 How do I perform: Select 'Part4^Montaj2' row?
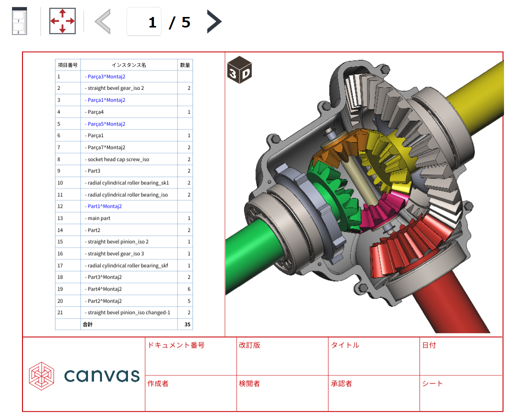pyautogui.click(x=124, y=289)
